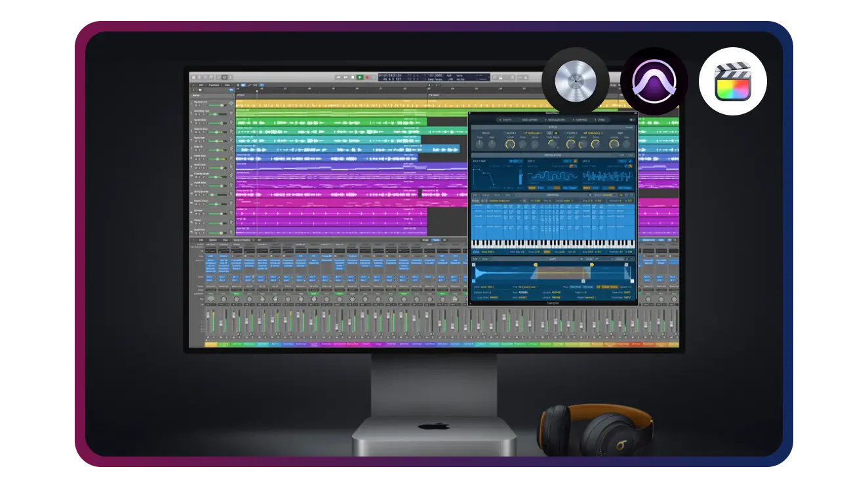Open the Filter 1 type dropdown in Sampler

pos(533,133)
